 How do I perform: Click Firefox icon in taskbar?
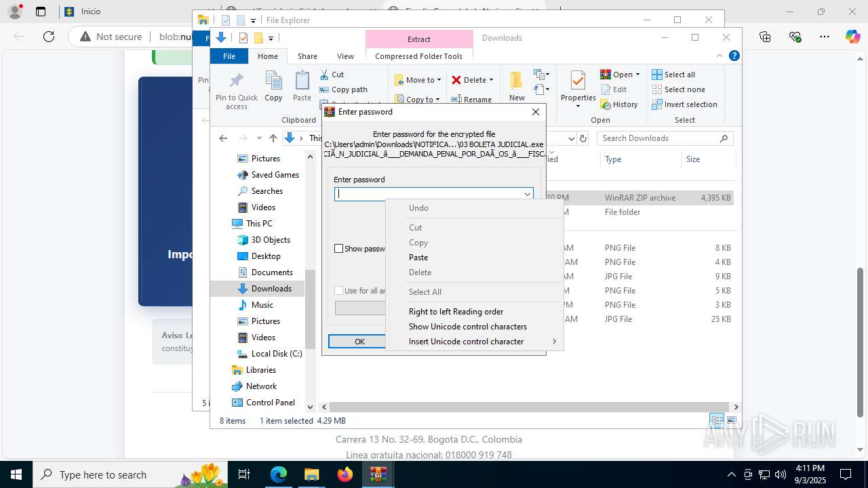(x=345, y=474)
